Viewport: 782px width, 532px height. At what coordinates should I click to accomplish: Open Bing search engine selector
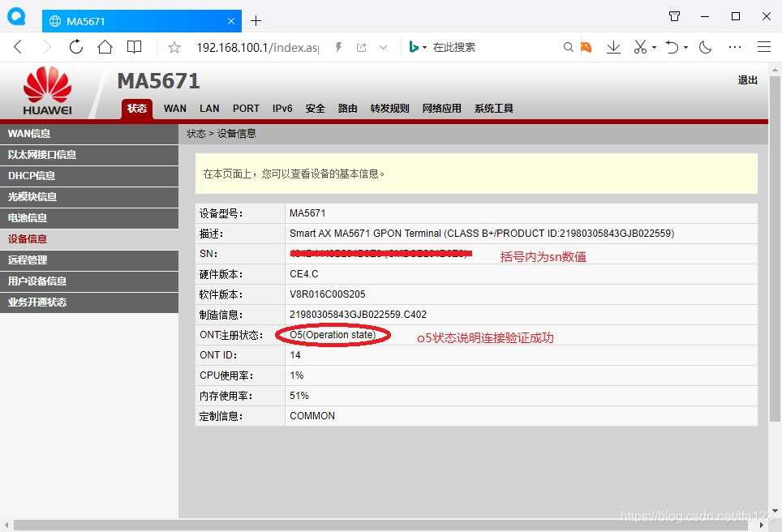click(418, 47)
